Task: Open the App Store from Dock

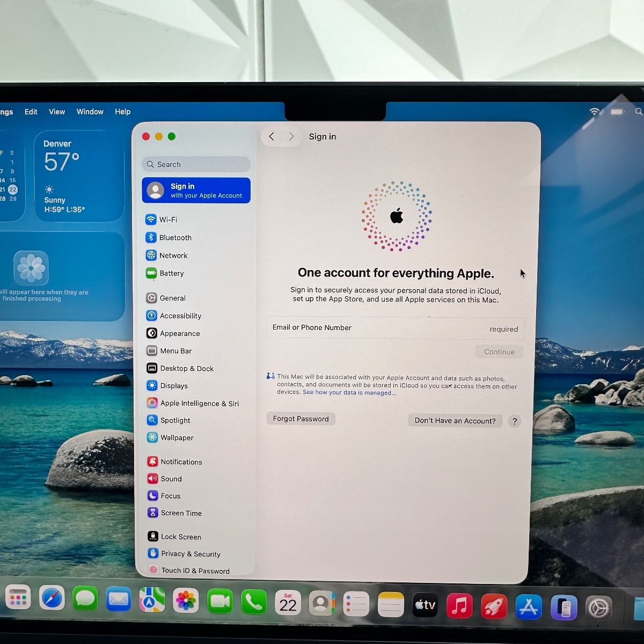Action: (529, 608)
